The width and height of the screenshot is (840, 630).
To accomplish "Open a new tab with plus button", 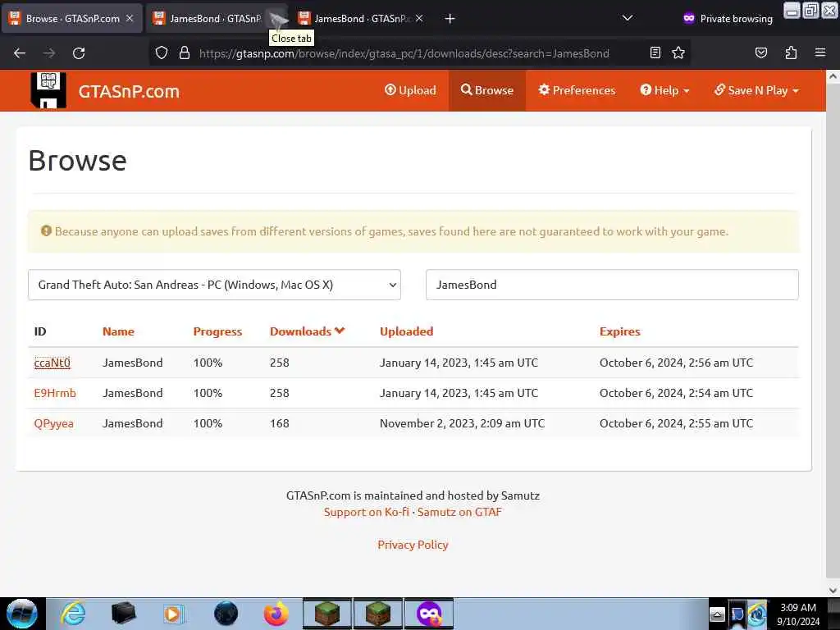I will (x=450, y=19).
